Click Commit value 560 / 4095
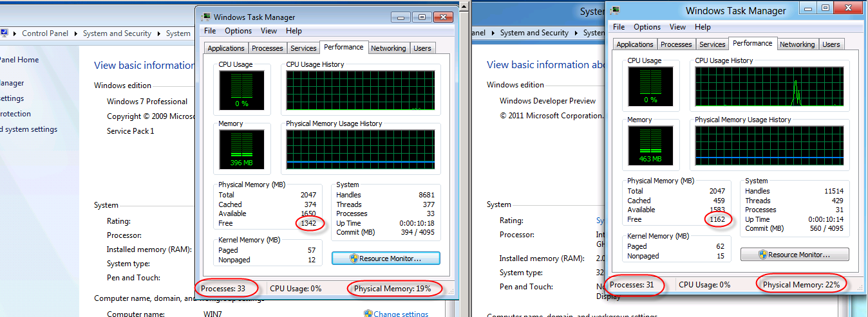This screenshot has height=317, width=868. [x=827, y=228]
